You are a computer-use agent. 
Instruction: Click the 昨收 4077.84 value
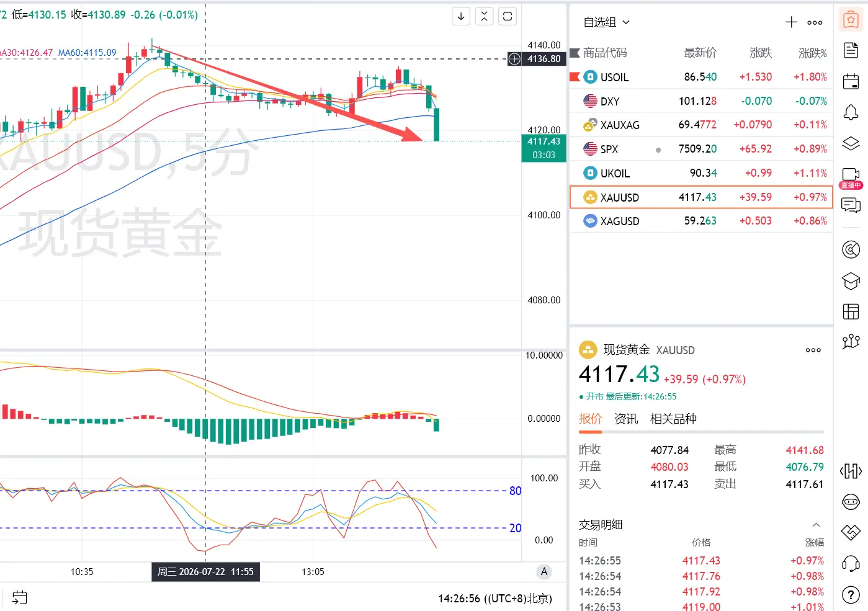pos(669,450)
